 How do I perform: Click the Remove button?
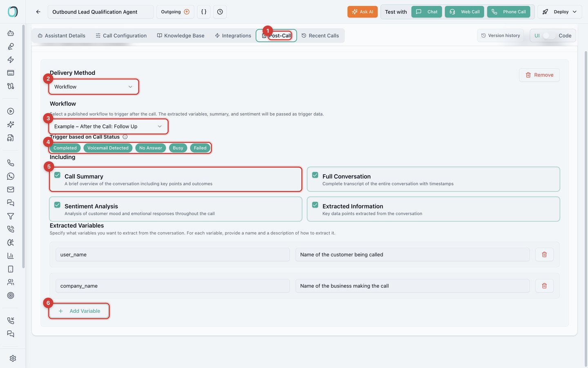click(539, 75)
